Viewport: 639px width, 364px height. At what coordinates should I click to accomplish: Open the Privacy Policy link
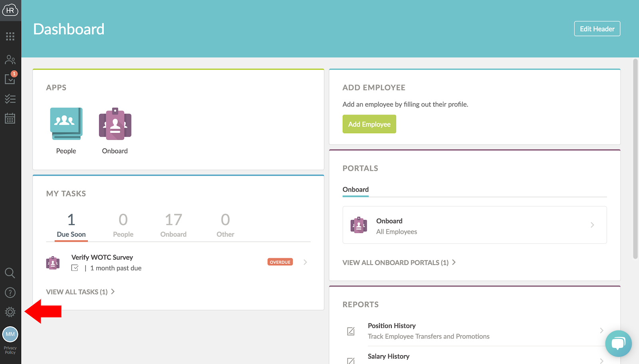[10, 350]
